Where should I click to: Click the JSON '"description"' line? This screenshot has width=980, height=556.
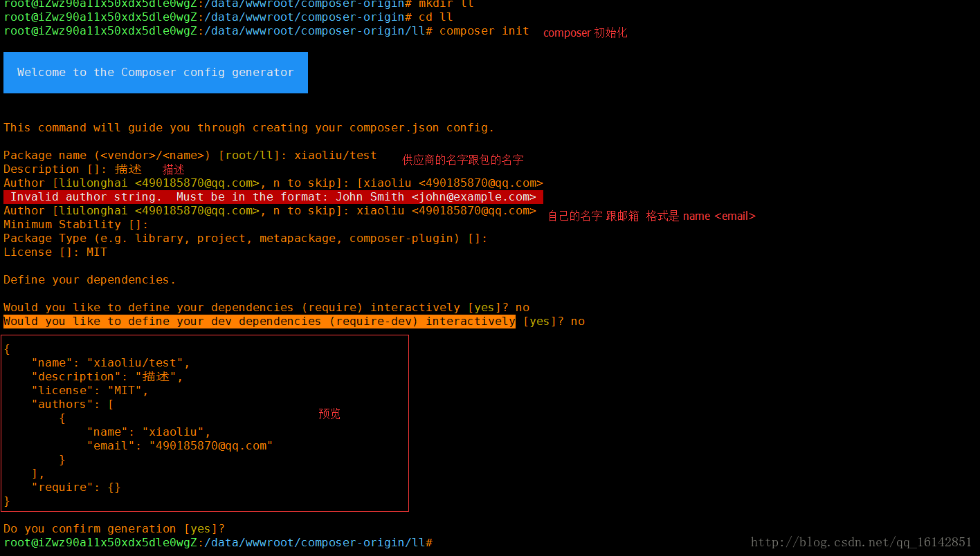point(107,377)
